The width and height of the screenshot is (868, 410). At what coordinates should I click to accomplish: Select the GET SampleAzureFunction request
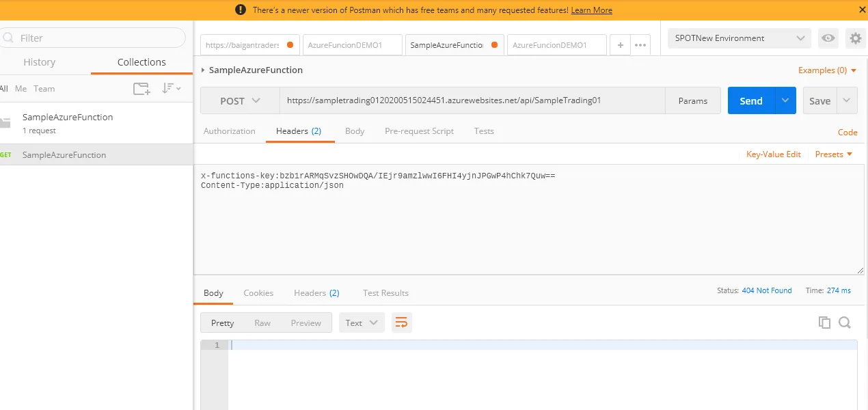[96, 155]
